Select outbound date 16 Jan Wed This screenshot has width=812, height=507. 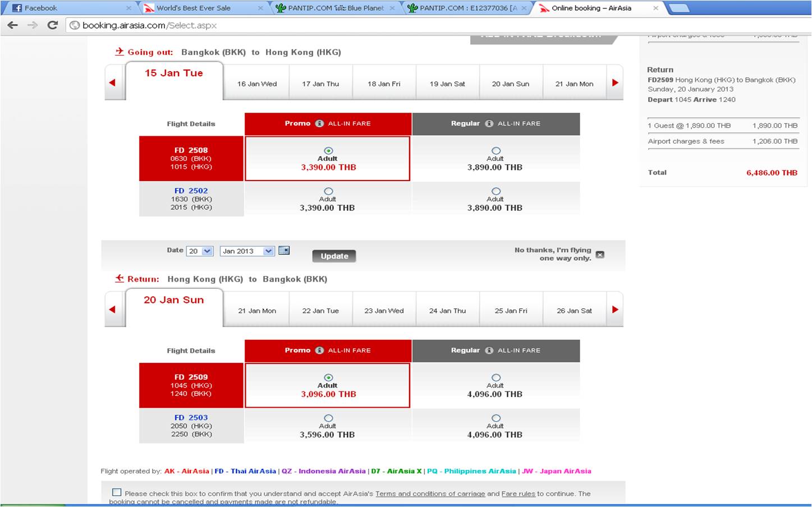coord(257,84)
